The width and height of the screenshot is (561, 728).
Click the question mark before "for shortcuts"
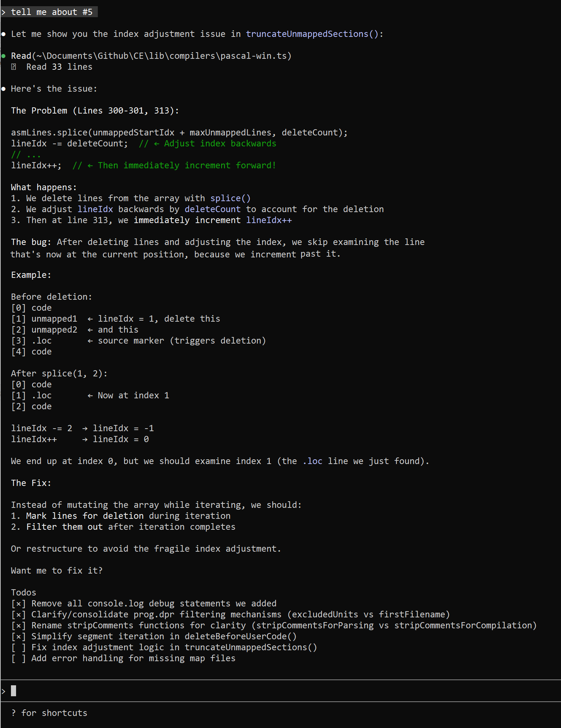(x=14, y=713)
